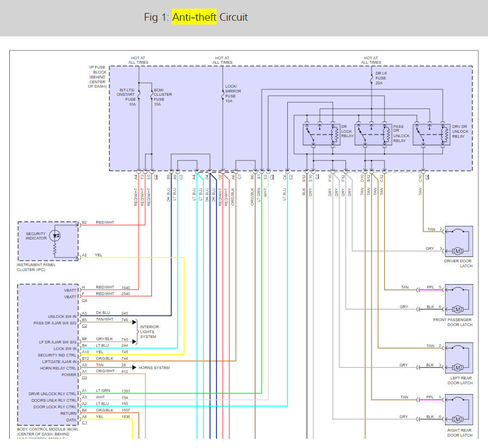Click the I/P FUSE BLOCK label
The width and height of the screenshot is (488, 448).
pos(97,77)
